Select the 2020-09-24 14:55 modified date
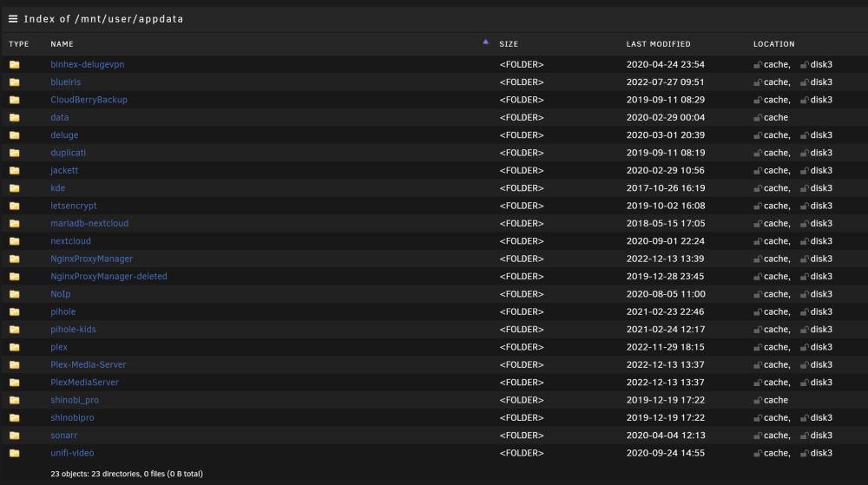The image size is (868, 485). 666,454
